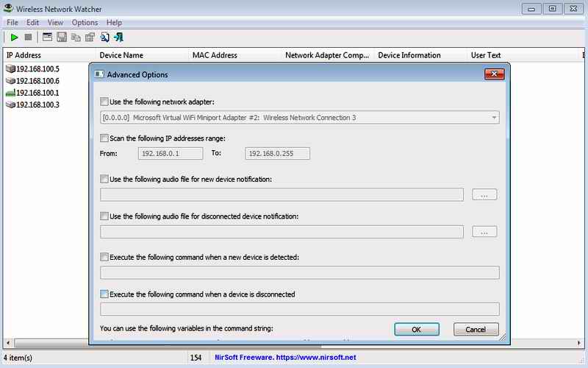Click the Properties toolbar icon
588x368 pixels.
click(x=90, y=37)
